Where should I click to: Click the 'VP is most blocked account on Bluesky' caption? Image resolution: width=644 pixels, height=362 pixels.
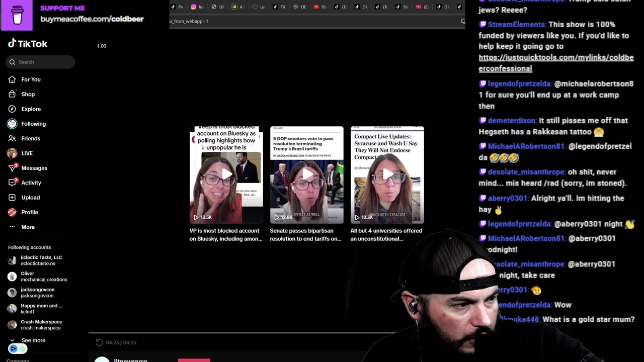(226, 235)
